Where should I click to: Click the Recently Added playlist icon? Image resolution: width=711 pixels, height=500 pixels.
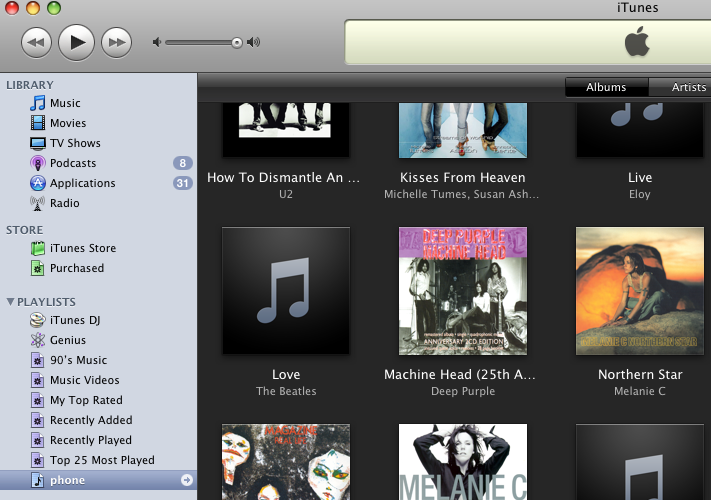(38, 420)
